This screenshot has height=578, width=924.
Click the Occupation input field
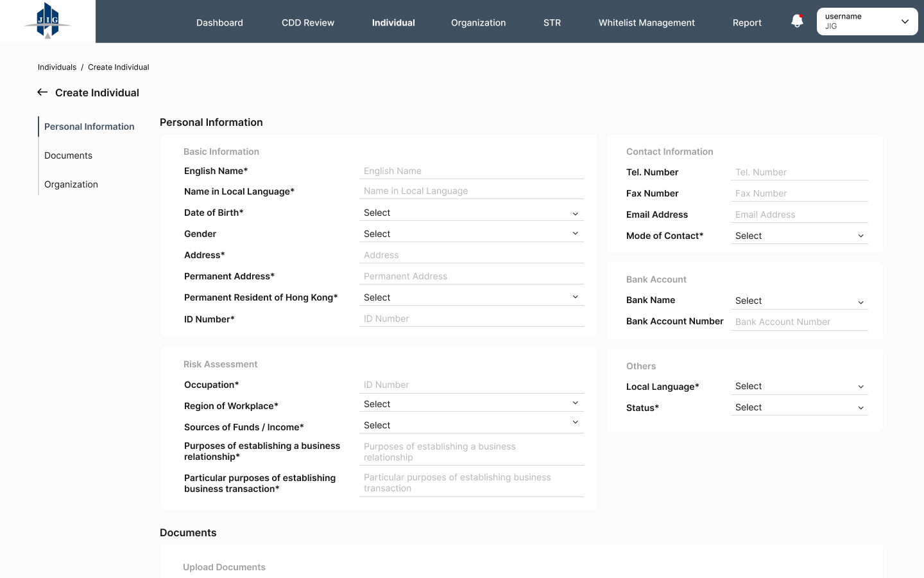[472, 385]
